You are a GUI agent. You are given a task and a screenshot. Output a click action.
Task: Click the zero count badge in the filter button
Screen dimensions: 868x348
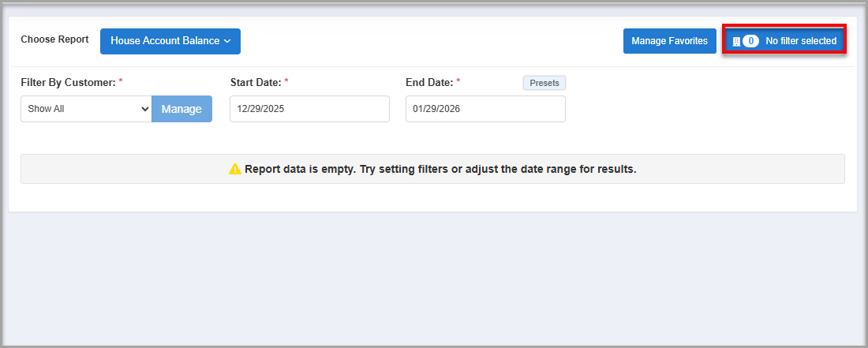[x=750, y=41]
